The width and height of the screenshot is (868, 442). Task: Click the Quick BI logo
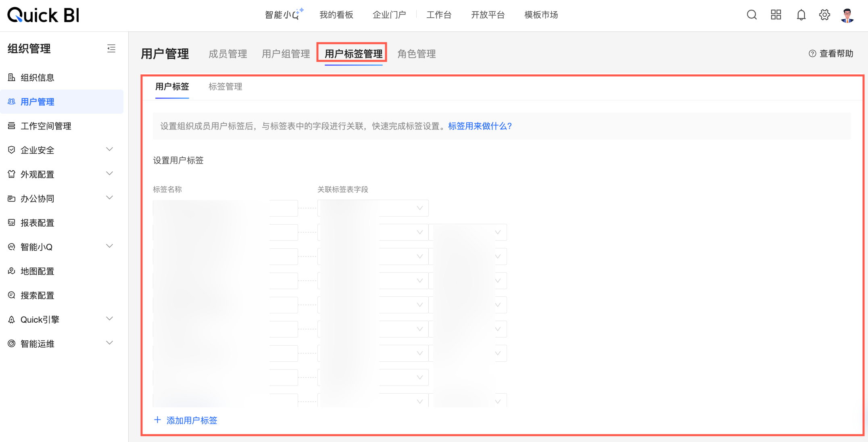pyautogui.click(x=44, y=15)
